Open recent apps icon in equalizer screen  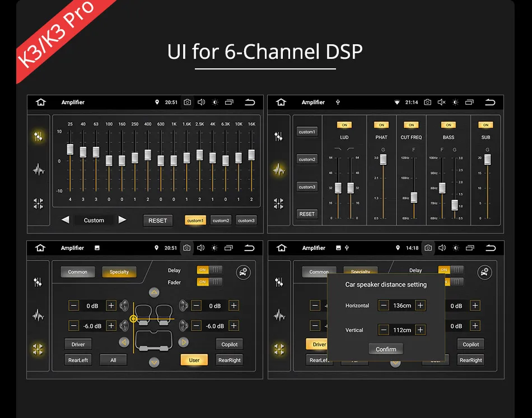(x=230, y=102)
